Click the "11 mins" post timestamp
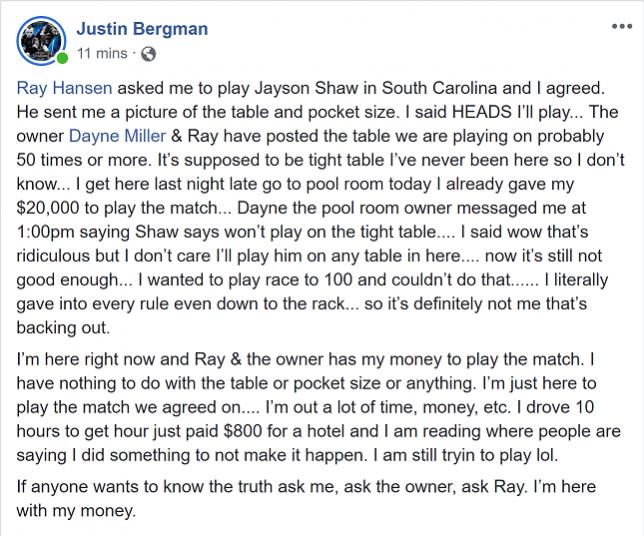This screenshot has height=536, width=644. pos(101,53)
